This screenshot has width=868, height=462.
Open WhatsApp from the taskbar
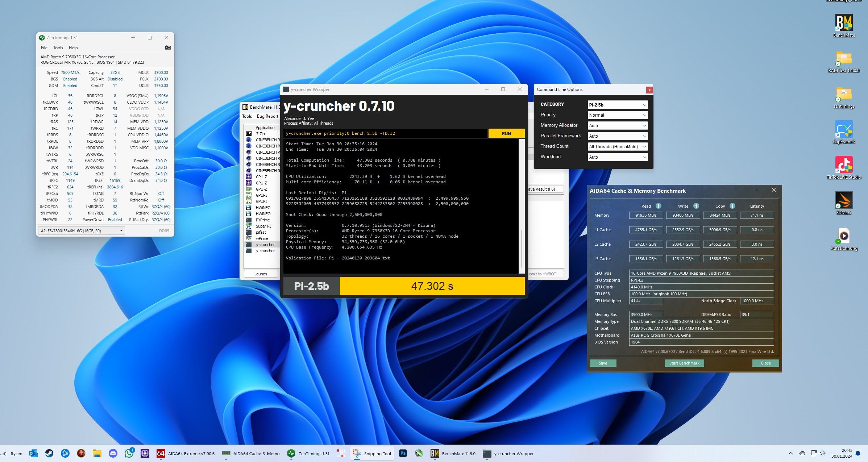coord(129,453)
